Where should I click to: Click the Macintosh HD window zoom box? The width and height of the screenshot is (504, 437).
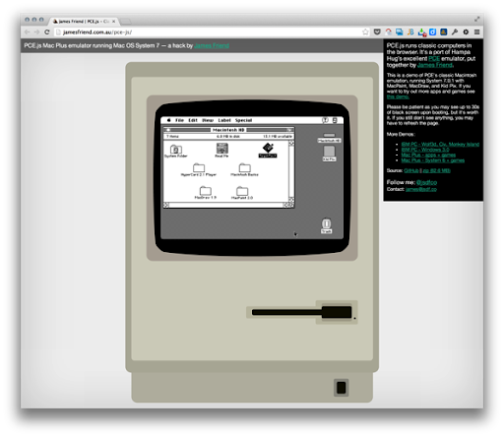289,130
